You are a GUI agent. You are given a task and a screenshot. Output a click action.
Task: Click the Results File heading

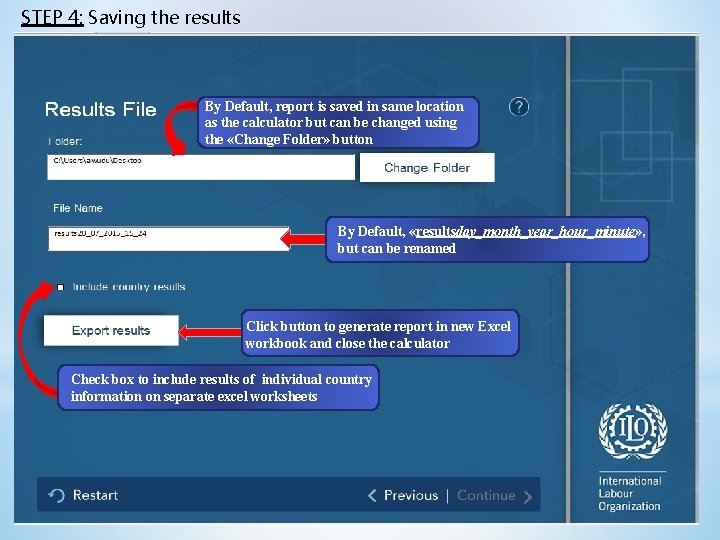101,110
